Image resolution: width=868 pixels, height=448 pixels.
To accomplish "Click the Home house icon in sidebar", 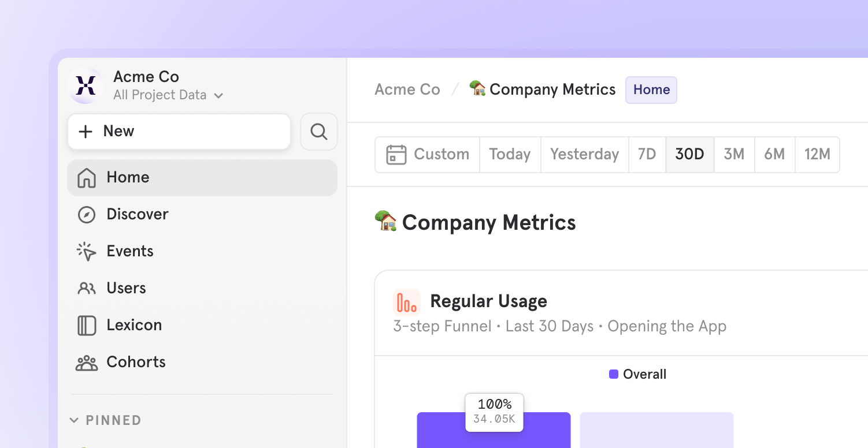I will point(87,178).
